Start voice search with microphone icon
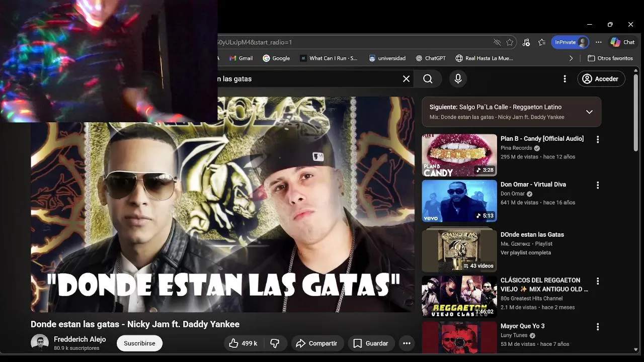The width and height of the screenshot is (644, 362). (x=458, y=78)
